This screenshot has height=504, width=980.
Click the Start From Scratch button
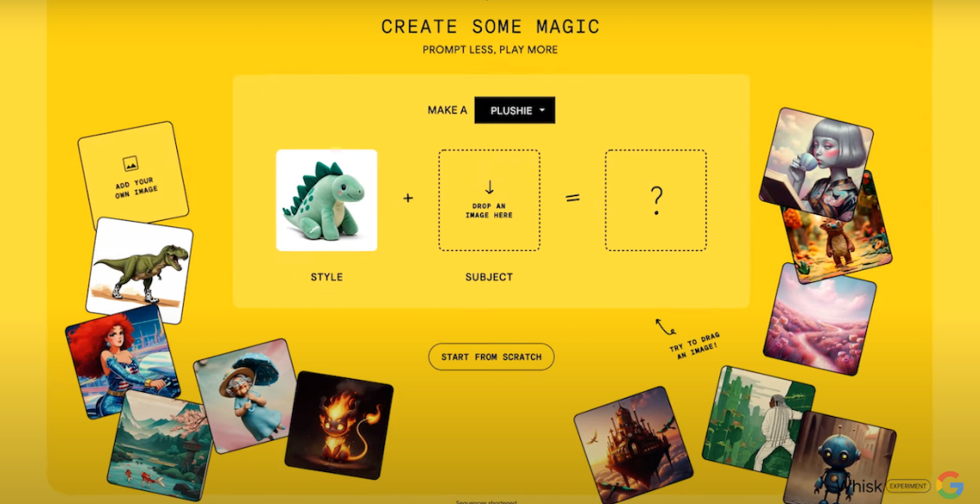[x=491, y=357]
